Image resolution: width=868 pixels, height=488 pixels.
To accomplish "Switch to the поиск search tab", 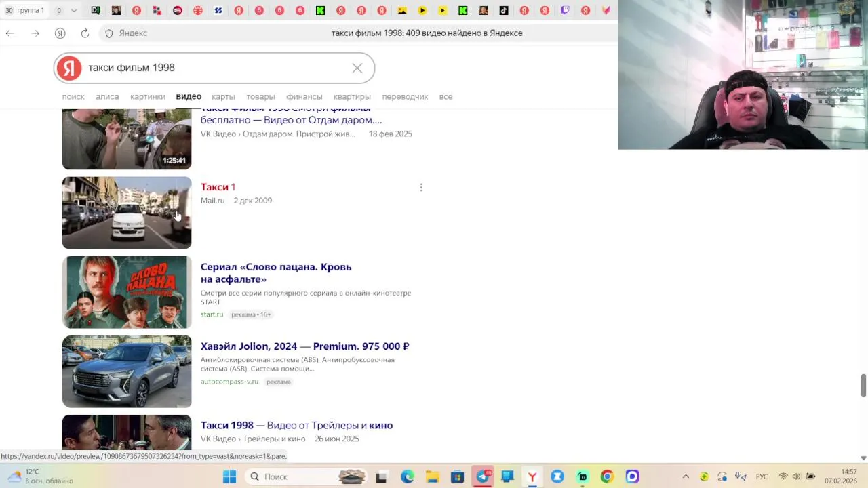I will [73, 96].
